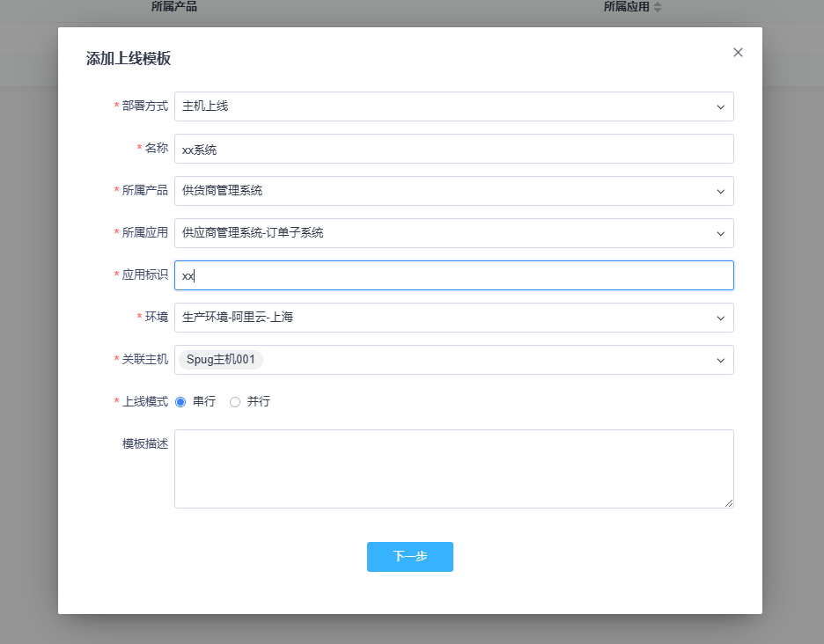Select the 串行 radio option
This screenshot has height=644, width=824.
(180, 402)
